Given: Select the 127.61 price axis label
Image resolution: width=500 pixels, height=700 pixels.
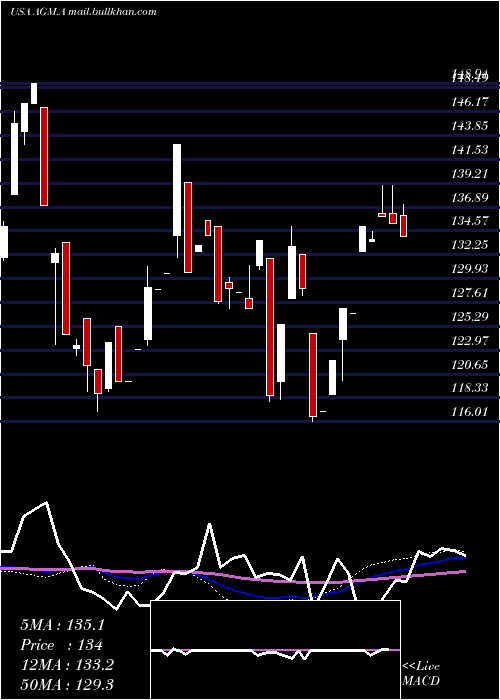Looking at the screenshot, I should click(x=469, y=293).
